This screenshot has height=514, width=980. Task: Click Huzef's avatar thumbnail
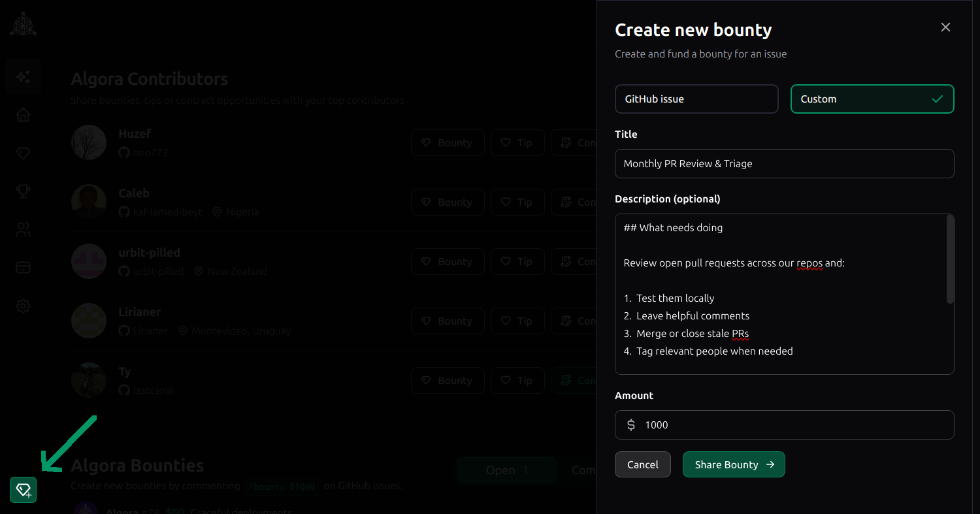pyautogui.click(x=89, y=142)
